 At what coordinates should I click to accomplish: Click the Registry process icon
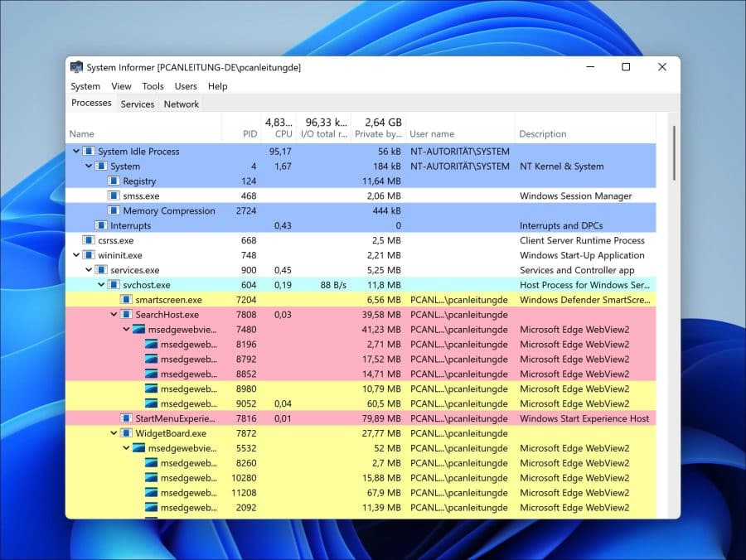(x=114, y=181)
